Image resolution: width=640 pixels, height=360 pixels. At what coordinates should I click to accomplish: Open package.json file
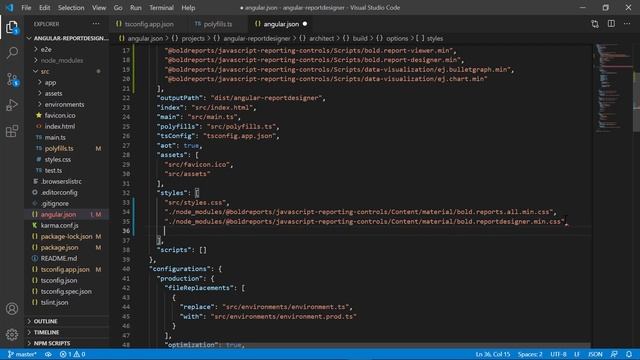pyautogui.click(x=59, y=248)
